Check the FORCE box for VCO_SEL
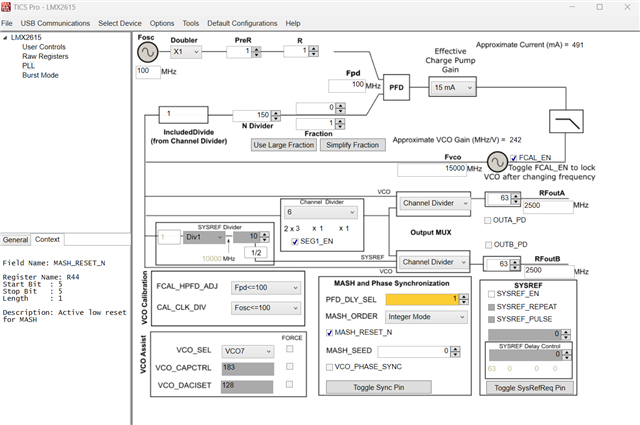 [290, 349]
